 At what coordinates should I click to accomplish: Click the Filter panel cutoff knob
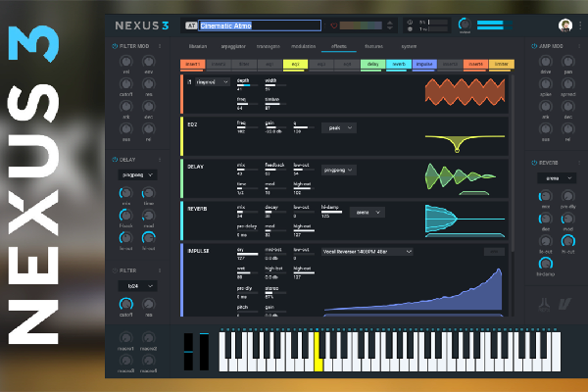click(x=126, y=304)
